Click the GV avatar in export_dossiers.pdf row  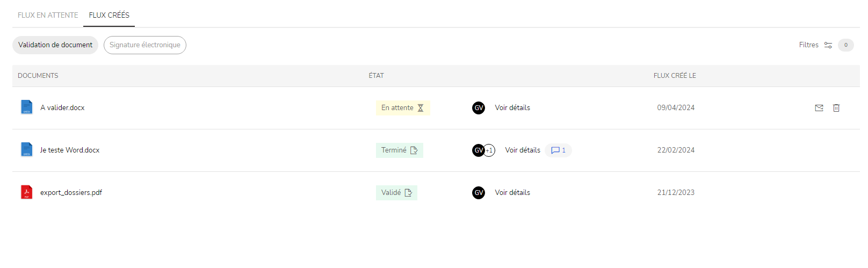pyautogui.click(x=479, y=193)
